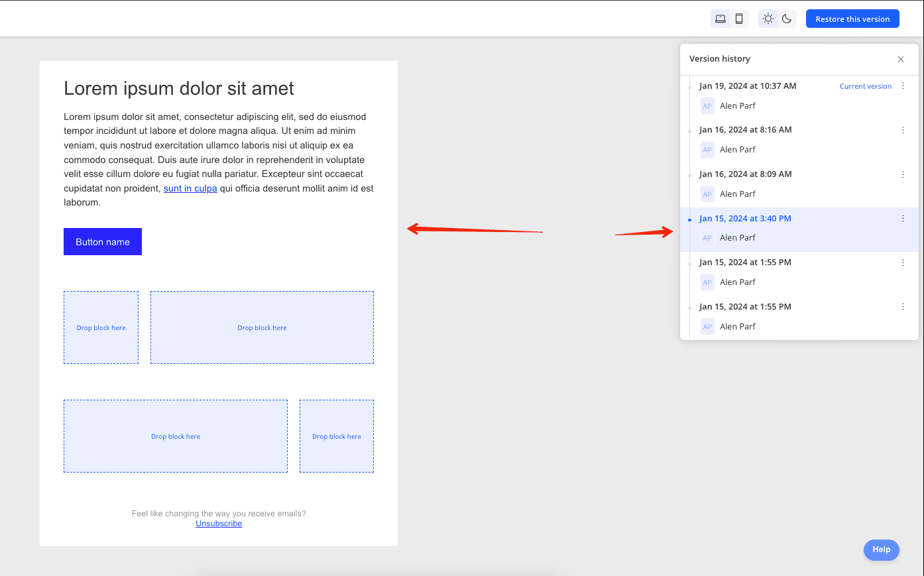Open the Help button
The height and width of the screenshot is (576, 924).
[882, 549]
